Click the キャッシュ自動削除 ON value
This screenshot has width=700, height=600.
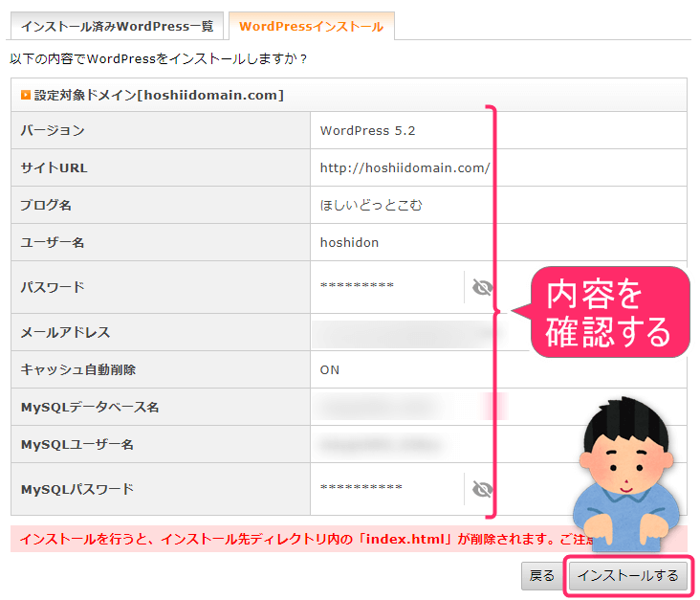click(330, 369)
